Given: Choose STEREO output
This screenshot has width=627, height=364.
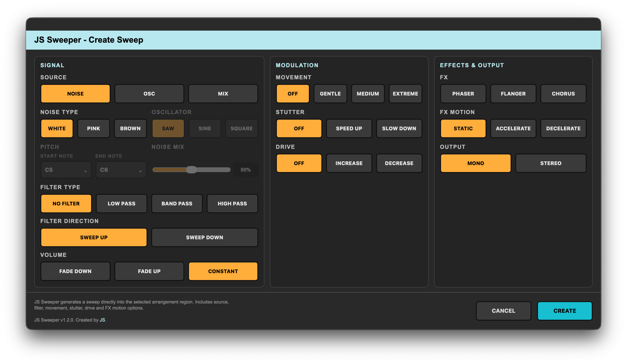Looking at the screenshot, I should 551,163.
